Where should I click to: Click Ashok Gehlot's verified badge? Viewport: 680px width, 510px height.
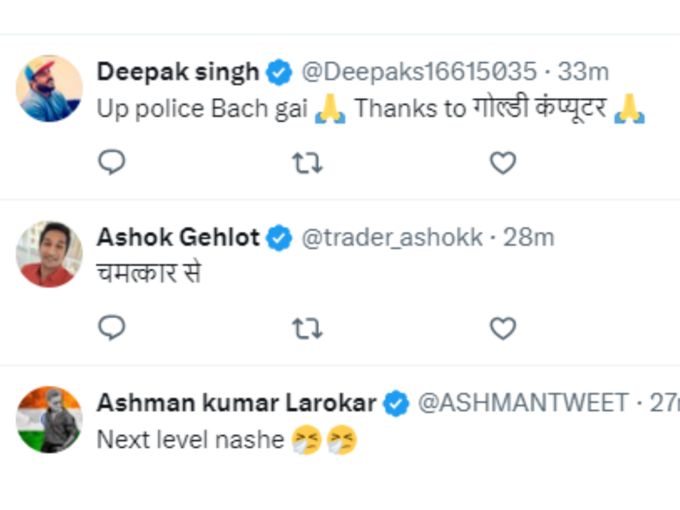279,238
